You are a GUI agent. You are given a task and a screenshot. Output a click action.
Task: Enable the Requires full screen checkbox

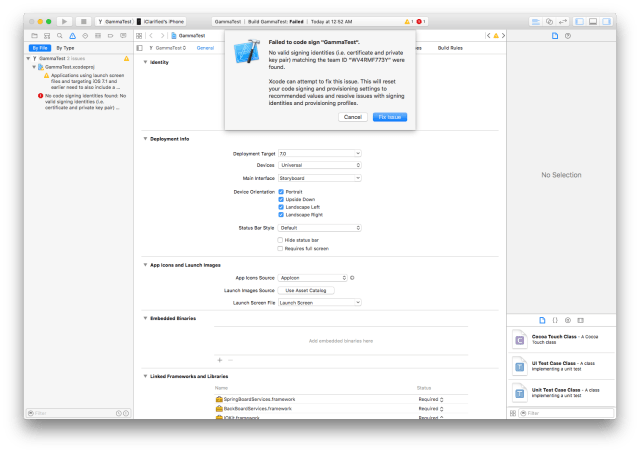pos(280,249)
